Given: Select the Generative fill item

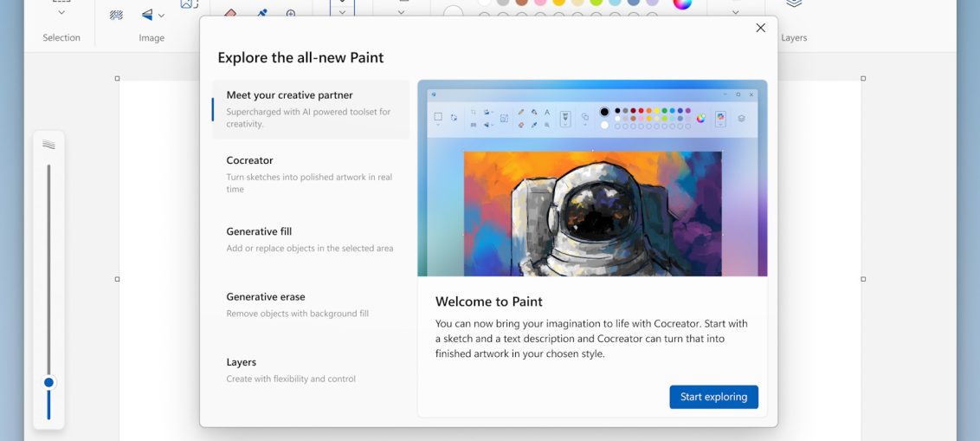Looking at the screenshot, I should 311,240.
